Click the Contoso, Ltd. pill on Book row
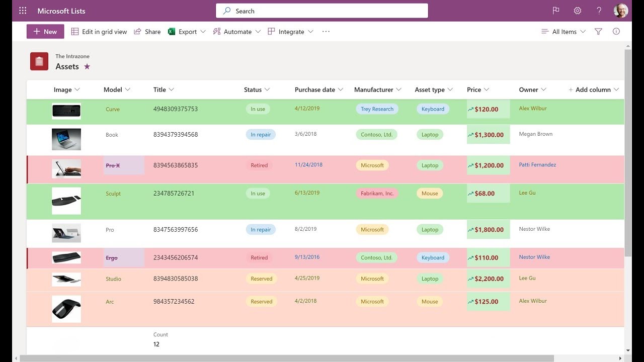 376,135
